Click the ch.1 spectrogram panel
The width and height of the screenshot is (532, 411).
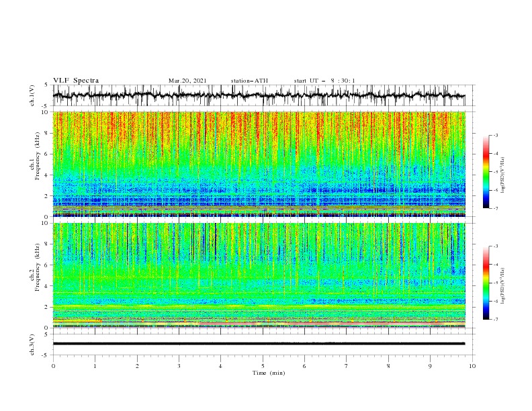(x=259, y=164)
